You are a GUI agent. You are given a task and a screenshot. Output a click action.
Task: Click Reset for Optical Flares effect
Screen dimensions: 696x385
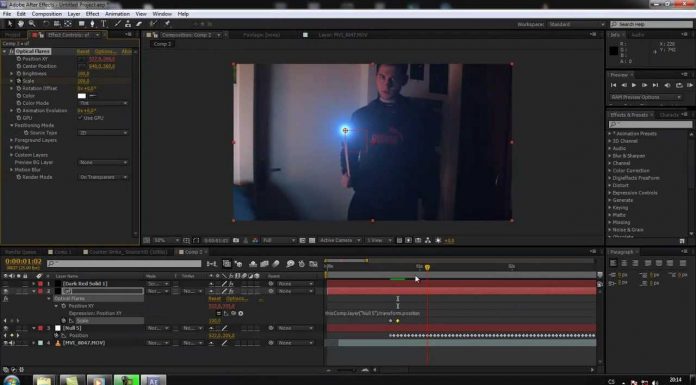83,52
